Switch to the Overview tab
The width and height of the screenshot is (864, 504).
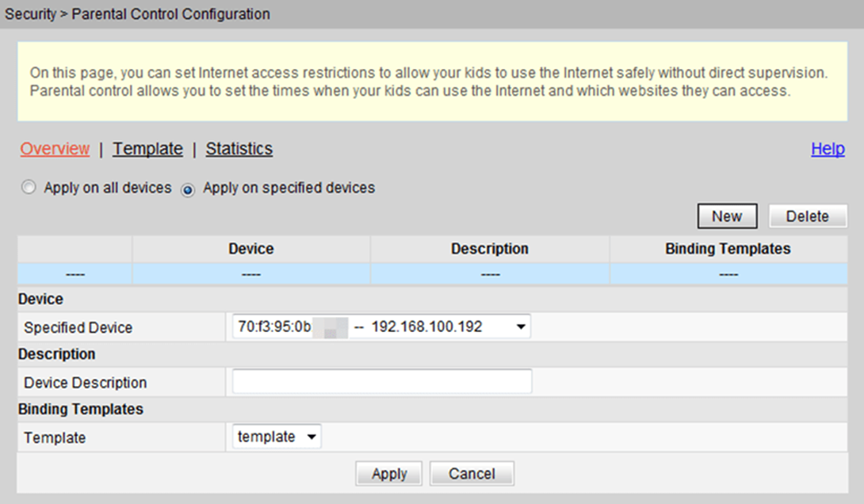click(55, 149)
